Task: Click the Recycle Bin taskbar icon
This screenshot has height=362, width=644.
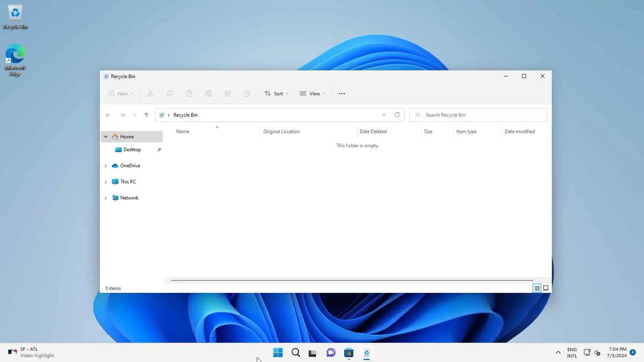Action: coord(366,353)
